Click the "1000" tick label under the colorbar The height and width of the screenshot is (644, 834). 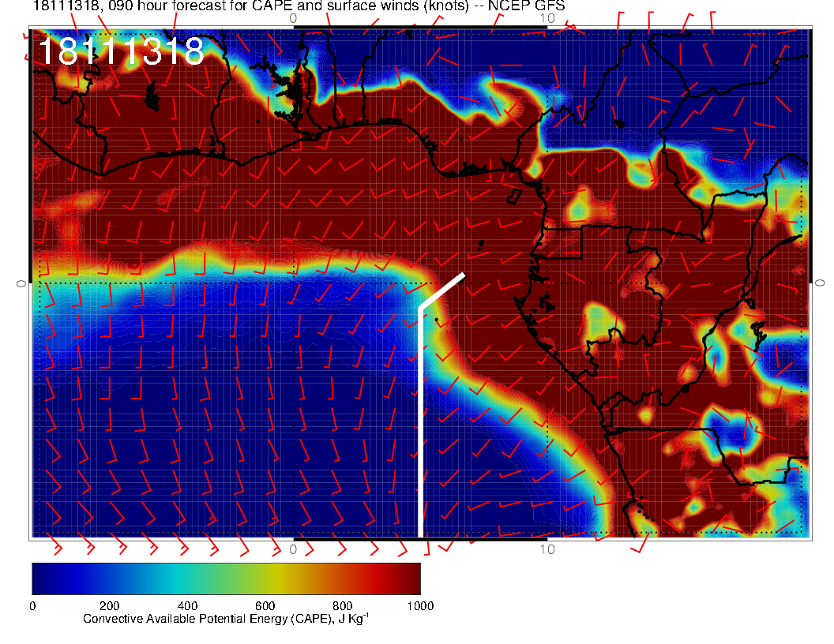(x=419, y=606)
